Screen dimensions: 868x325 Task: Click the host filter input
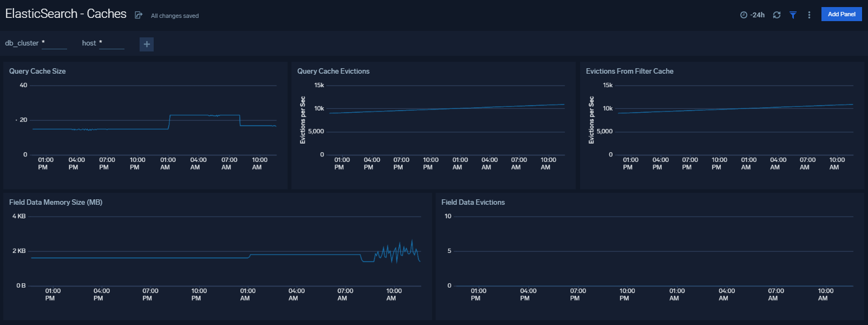pyautogui.click(x=111, y=43)
